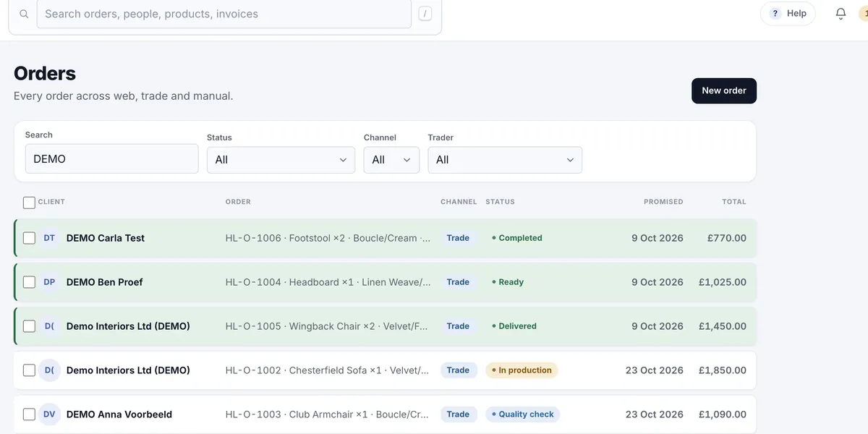This screenshot has width=868, height=434.
Task: Click the Completed status badge
Action: click(517, 238)
